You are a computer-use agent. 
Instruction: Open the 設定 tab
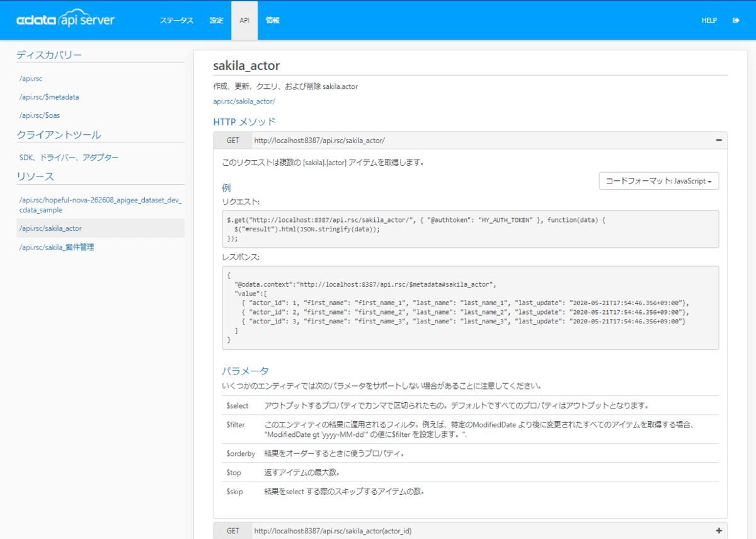pos(217,20)
